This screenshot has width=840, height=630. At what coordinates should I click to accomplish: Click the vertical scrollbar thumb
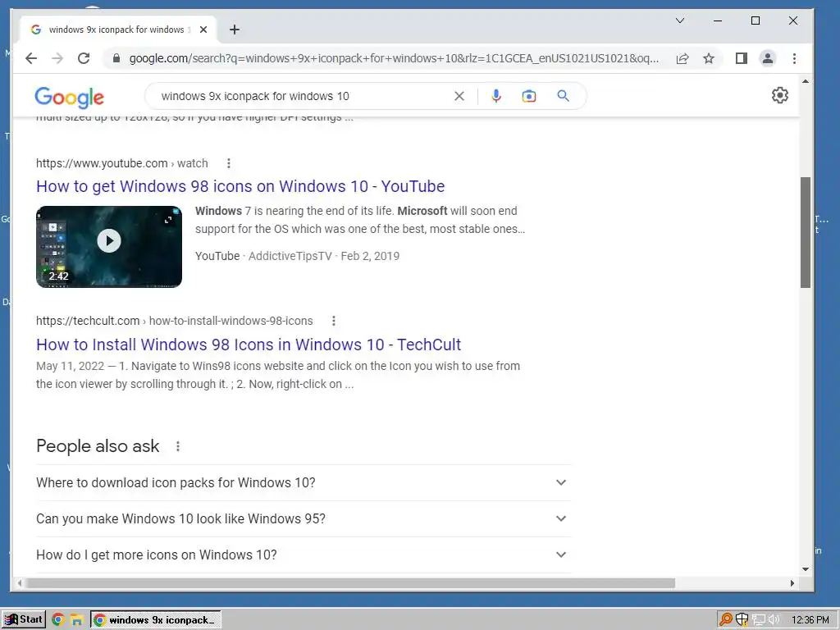coord(806,232)
